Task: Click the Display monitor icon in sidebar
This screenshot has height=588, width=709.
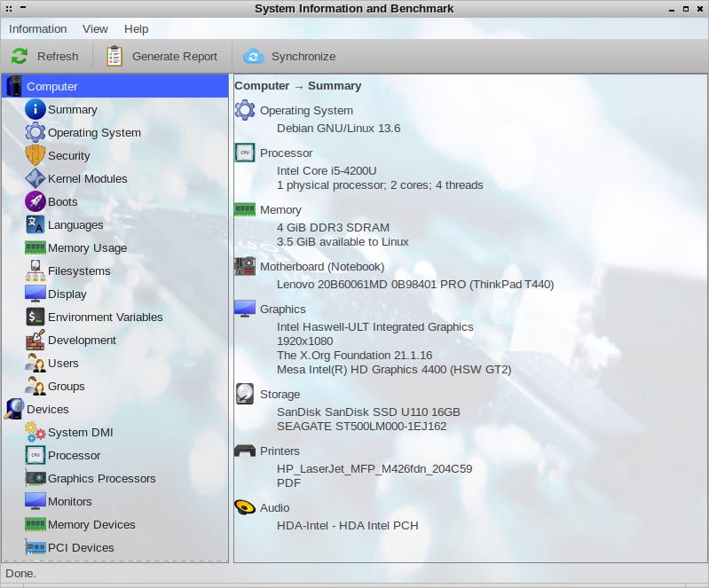Action: point(35,294)
